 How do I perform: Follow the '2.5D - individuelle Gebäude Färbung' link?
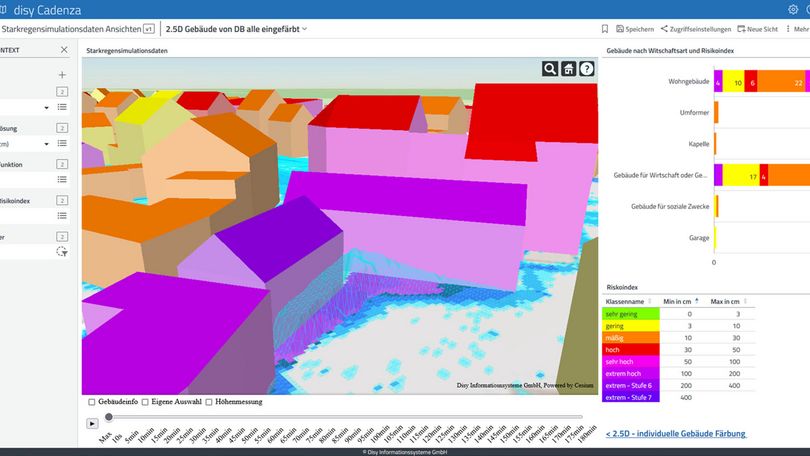pyautogui.click(x=676, y=434)
